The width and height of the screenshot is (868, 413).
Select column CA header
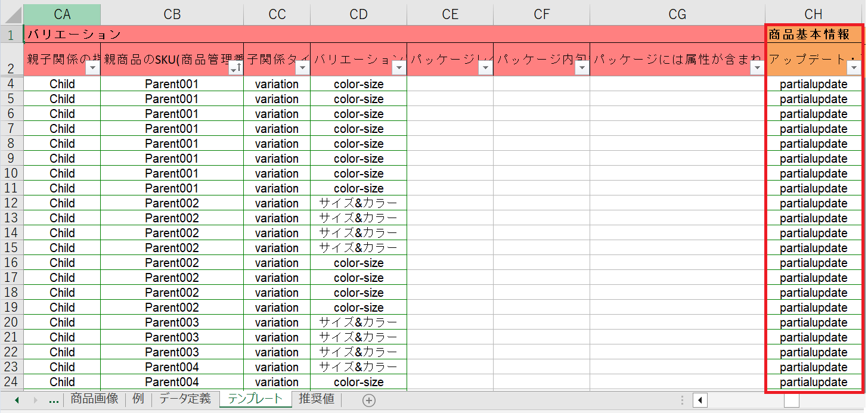(x=62, y=15)
